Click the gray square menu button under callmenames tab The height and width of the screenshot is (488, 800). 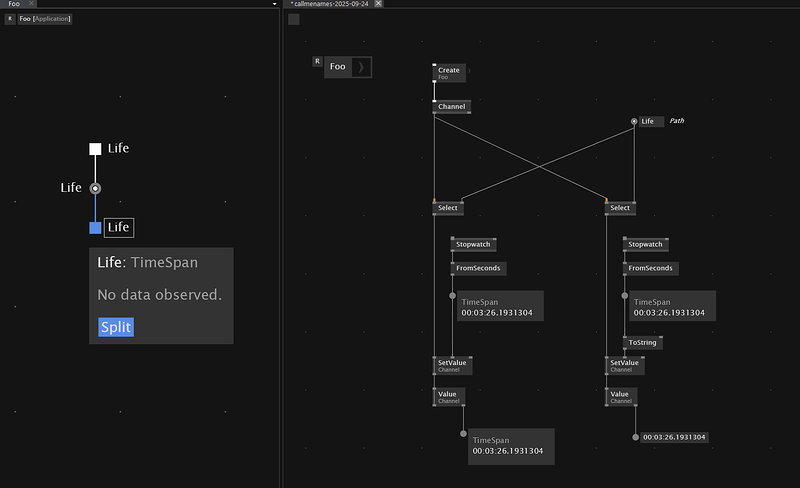click(x=294, y=19)
